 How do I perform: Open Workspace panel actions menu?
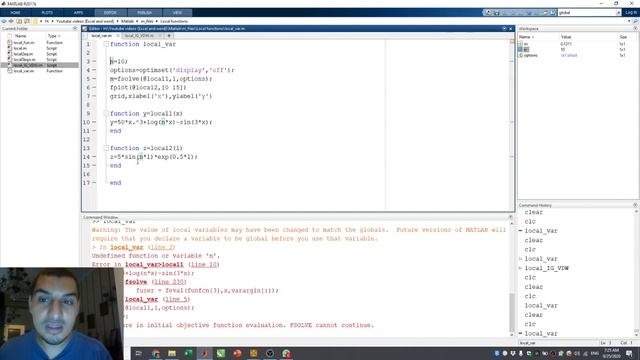tap(635, 29)
